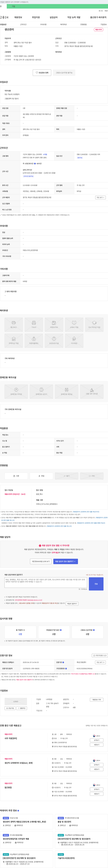Jump to the 전형방법 section tab
This screenshot has width=108, height=868.
[x=83, y=25]
